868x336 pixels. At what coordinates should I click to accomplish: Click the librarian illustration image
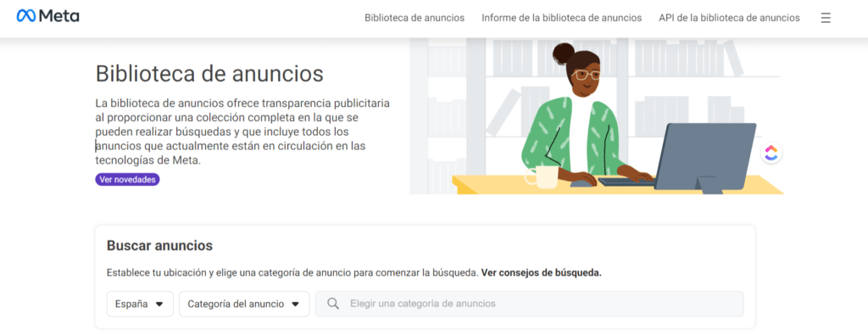tap(597, 116)
